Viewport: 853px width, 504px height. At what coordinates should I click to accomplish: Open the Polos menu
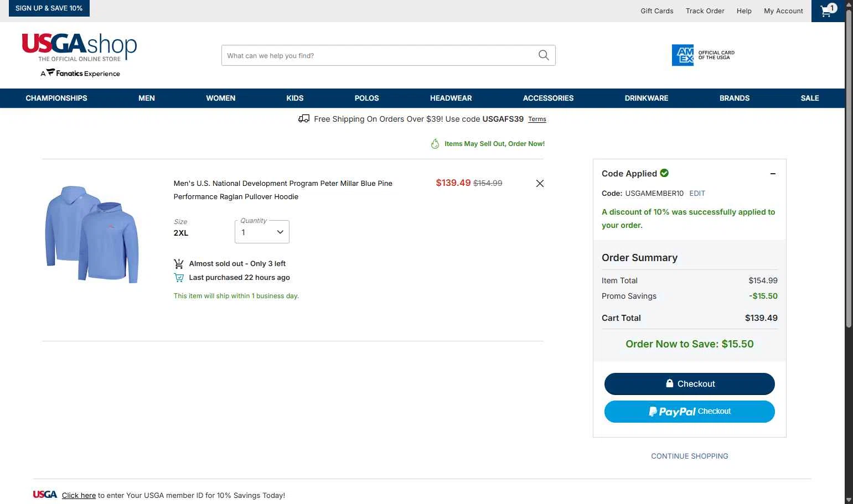coord(367,98)
